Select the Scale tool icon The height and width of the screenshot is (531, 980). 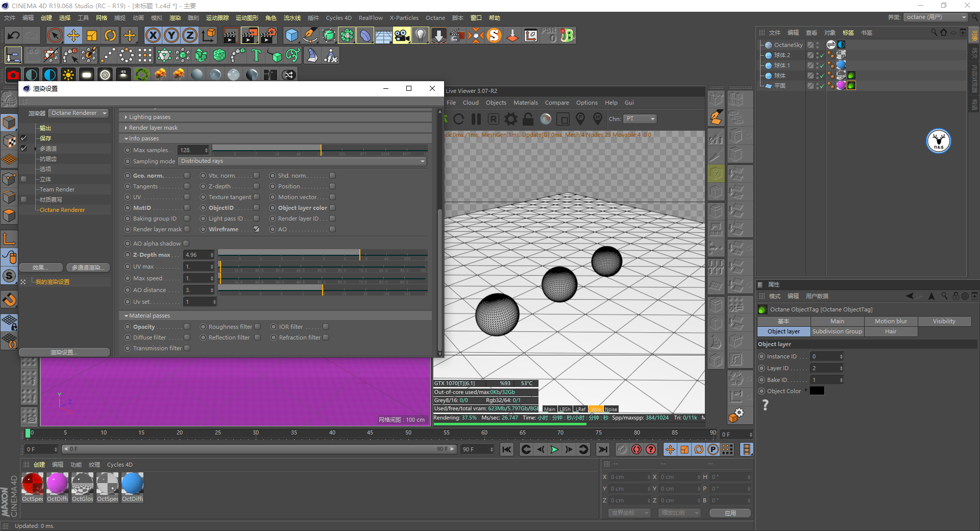92,36
